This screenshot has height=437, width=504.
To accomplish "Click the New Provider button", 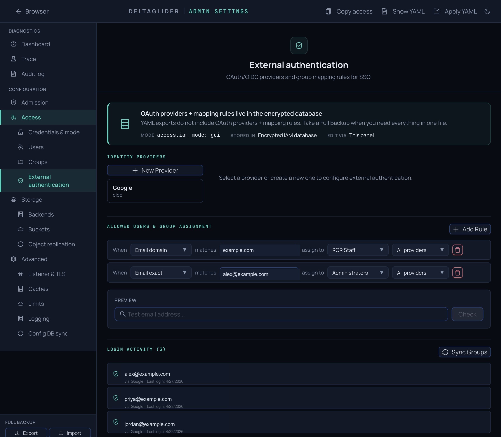I will click(155, 170).
